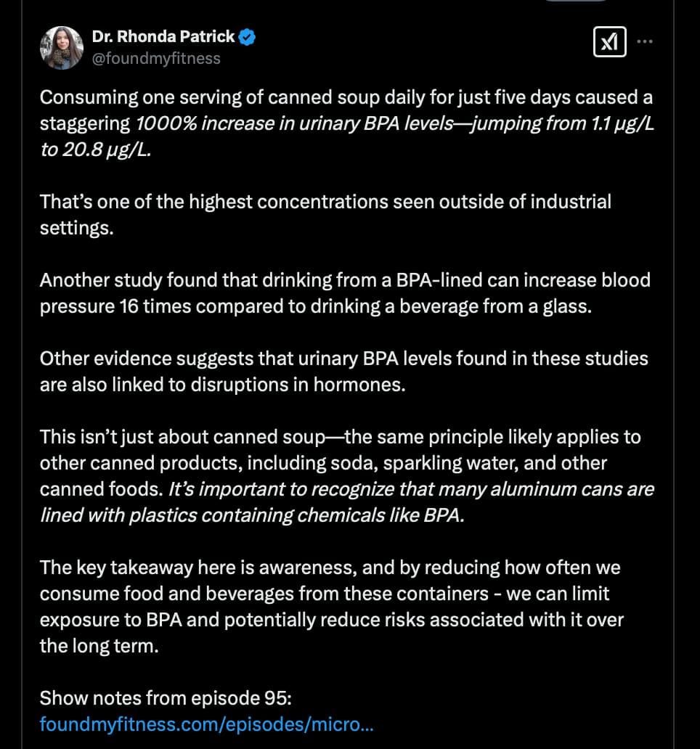Open the @foundmyfitness handle
This screenshot has width=700, height=749.
[x=156, y=58]
